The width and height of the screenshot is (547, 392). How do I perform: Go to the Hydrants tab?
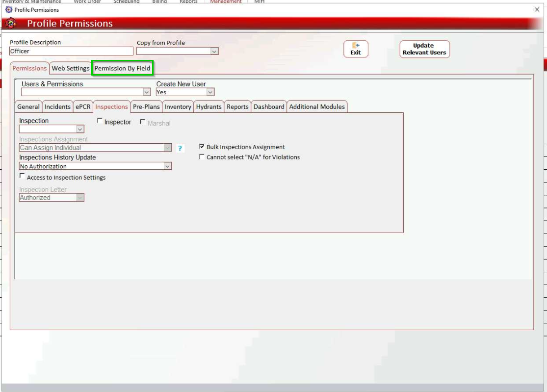tap(208, 106)
